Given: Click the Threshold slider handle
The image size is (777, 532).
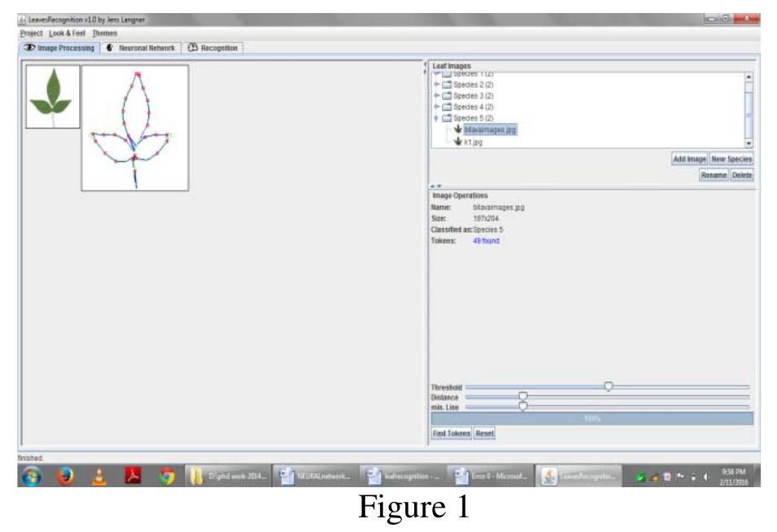Looking at the screenshot, I should (608, 386).
